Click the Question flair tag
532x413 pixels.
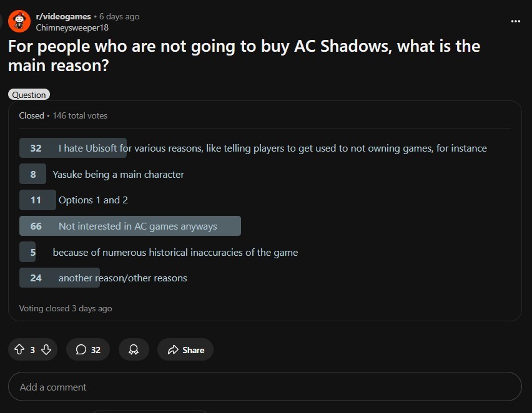tap(29, 95)
